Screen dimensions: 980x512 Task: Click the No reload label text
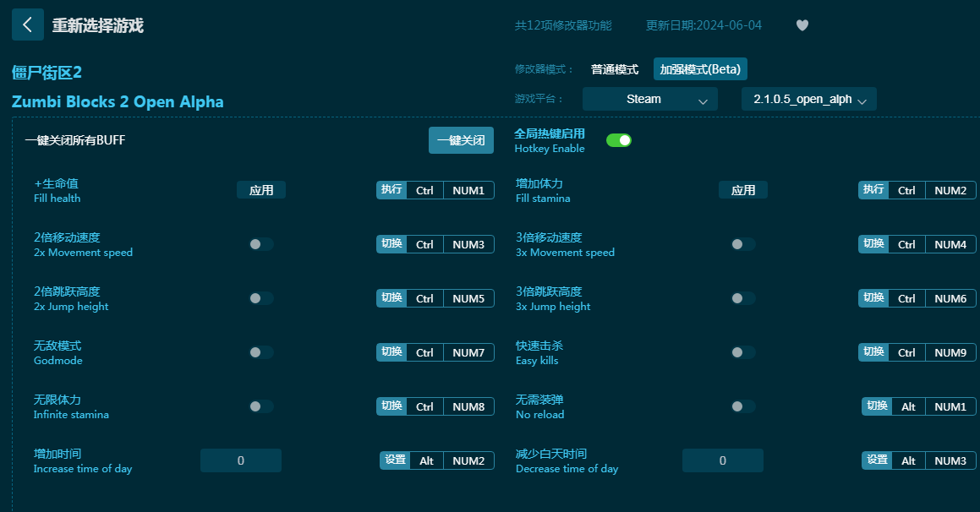click(540, 415)
